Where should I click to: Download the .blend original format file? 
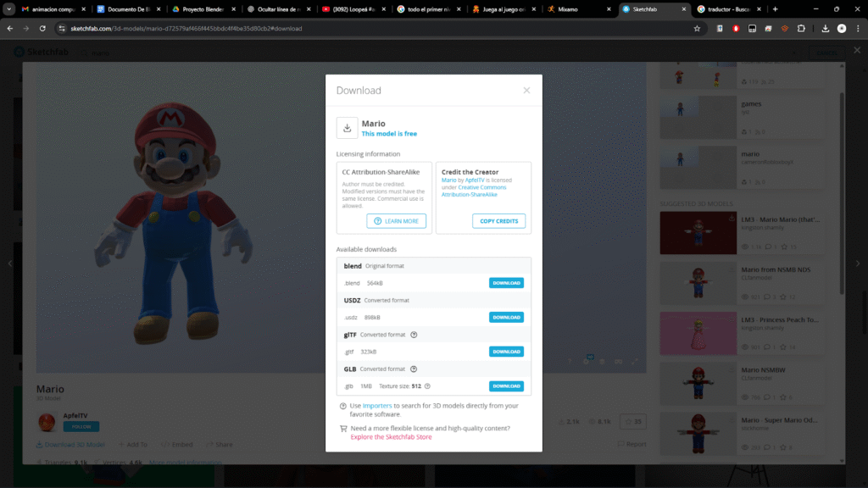[x=506, y=283]
